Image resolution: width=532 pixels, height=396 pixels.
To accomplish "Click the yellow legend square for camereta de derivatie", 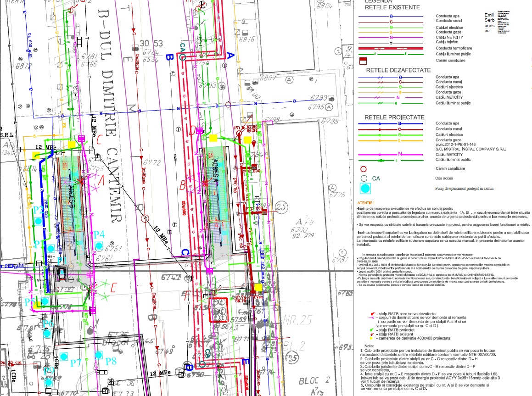I will (x=371, y=338).
